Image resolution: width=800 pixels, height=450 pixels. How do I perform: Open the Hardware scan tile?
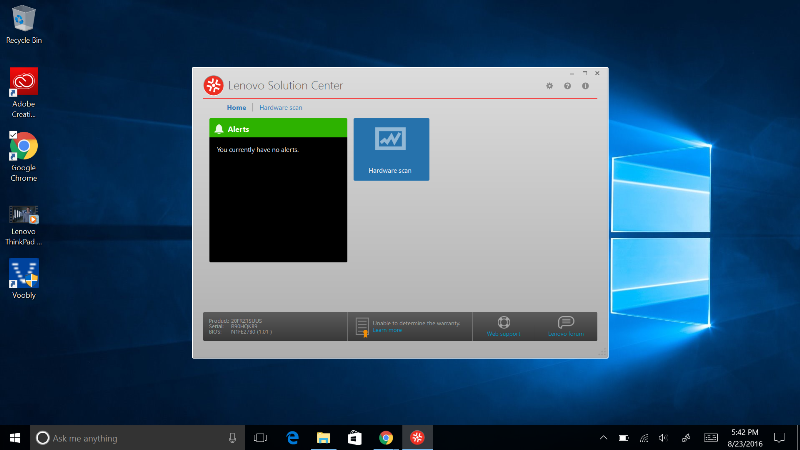[x=391, y=149]
